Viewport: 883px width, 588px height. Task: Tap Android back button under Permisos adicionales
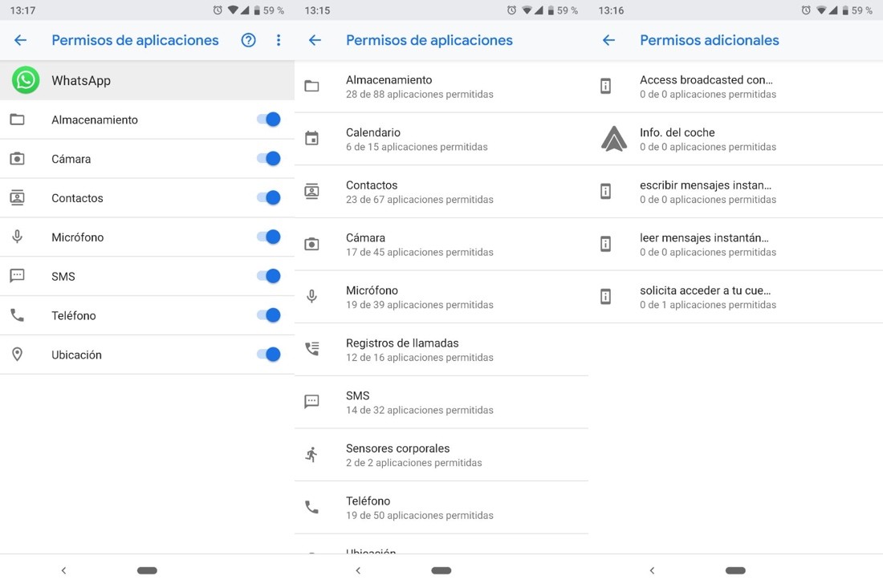(x=652, y=570)
